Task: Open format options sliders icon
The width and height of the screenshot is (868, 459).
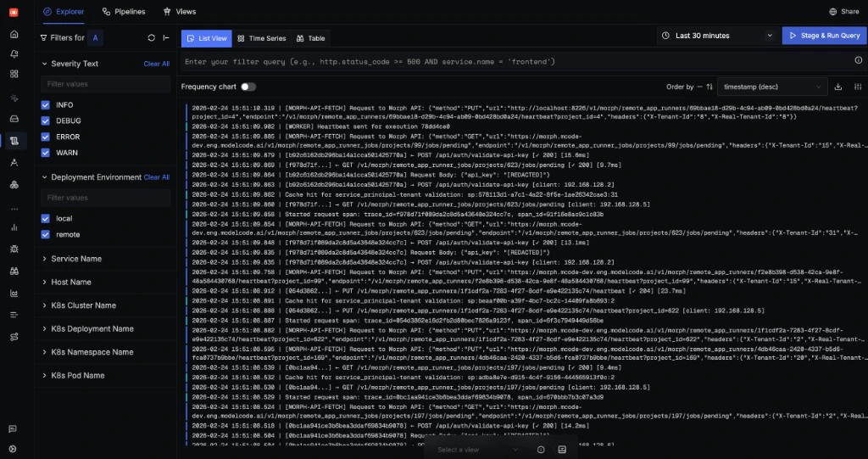Action: (858, 87)
